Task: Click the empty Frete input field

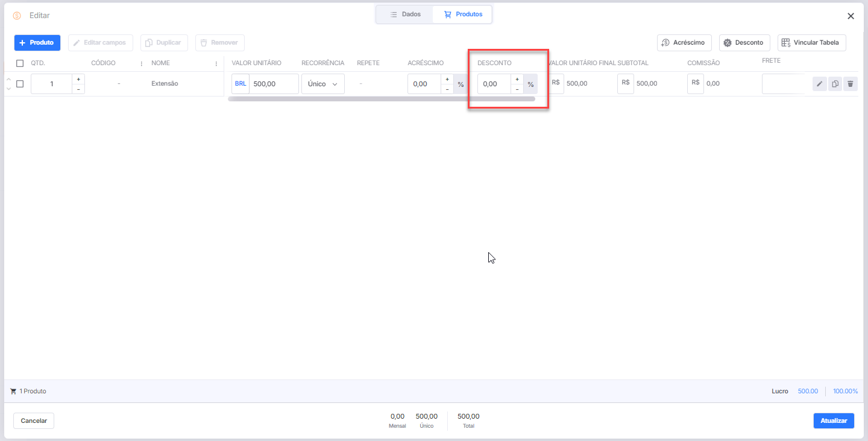Action: [x=784, y=84]
